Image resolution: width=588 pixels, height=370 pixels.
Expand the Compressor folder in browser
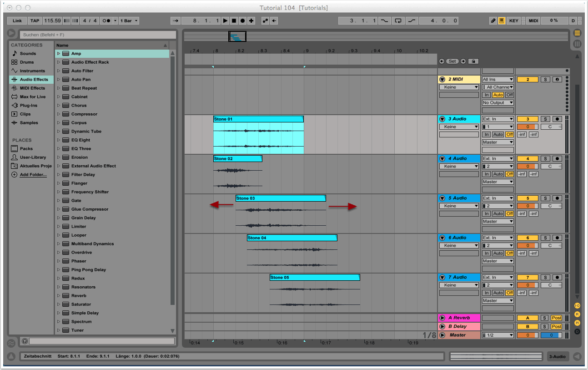coord(59,114)
